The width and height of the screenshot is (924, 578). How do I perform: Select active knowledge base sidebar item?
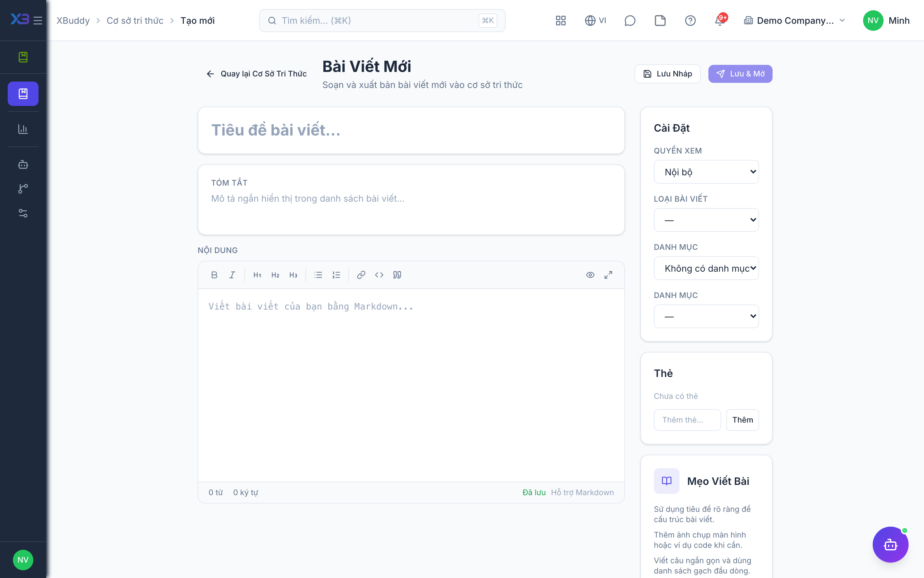(x=23, y=94)
